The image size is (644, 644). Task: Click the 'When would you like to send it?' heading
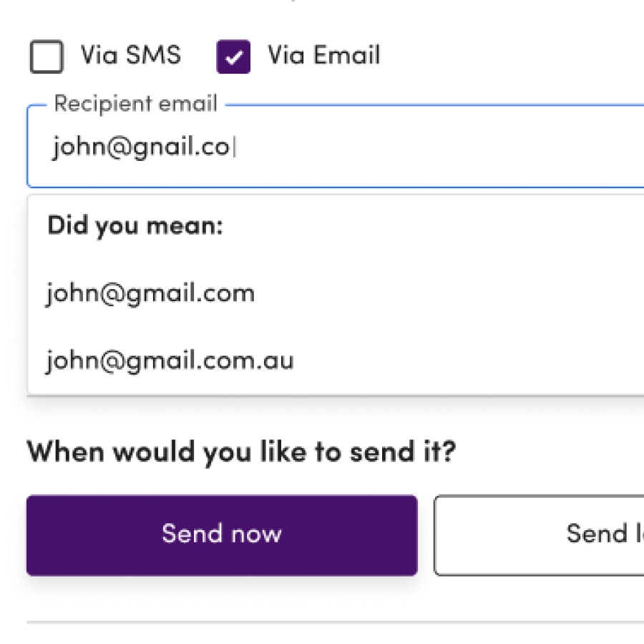pyautogui.click(x=241, y=452)
